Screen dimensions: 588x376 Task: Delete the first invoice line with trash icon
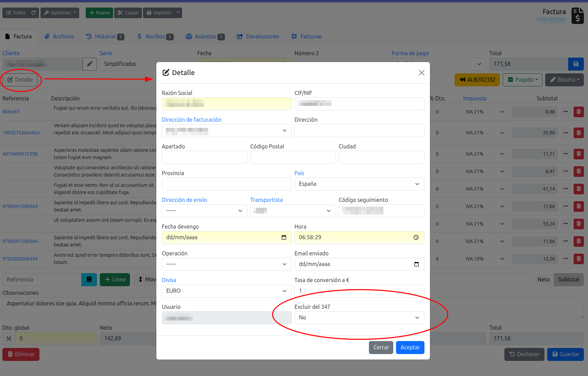[x=578, y=112]
